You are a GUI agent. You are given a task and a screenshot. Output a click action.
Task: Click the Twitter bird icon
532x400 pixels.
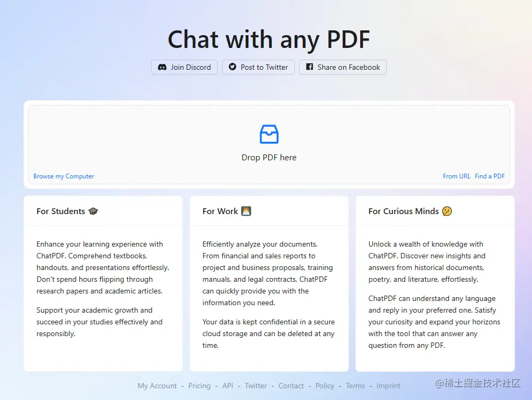(232, 67)
